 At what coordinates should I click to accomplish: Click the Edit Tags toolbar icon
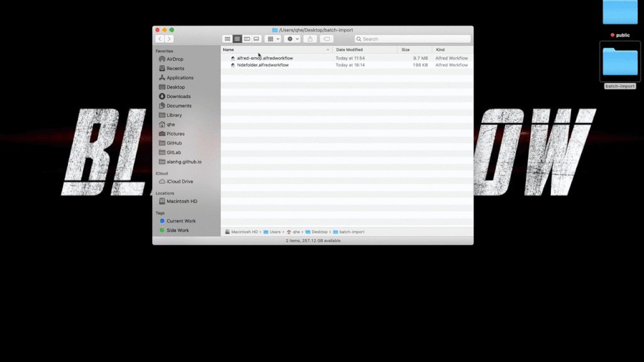[x=327, y=39]
